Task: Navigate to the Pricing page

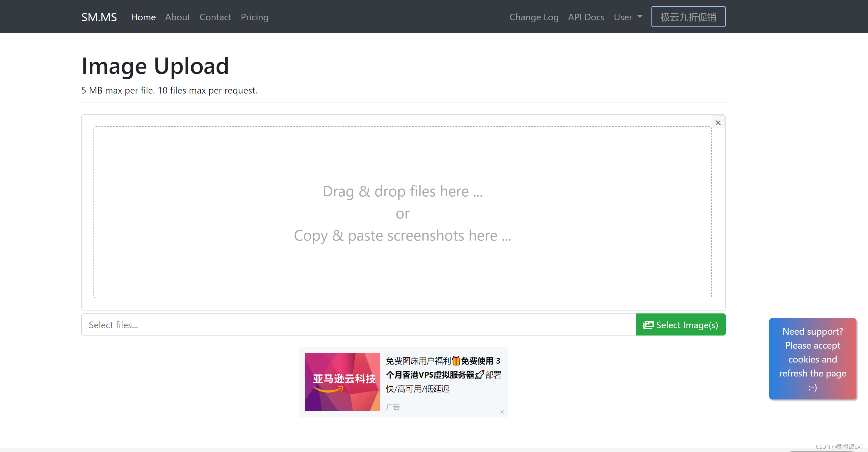Action: click(x=254, y=17)
